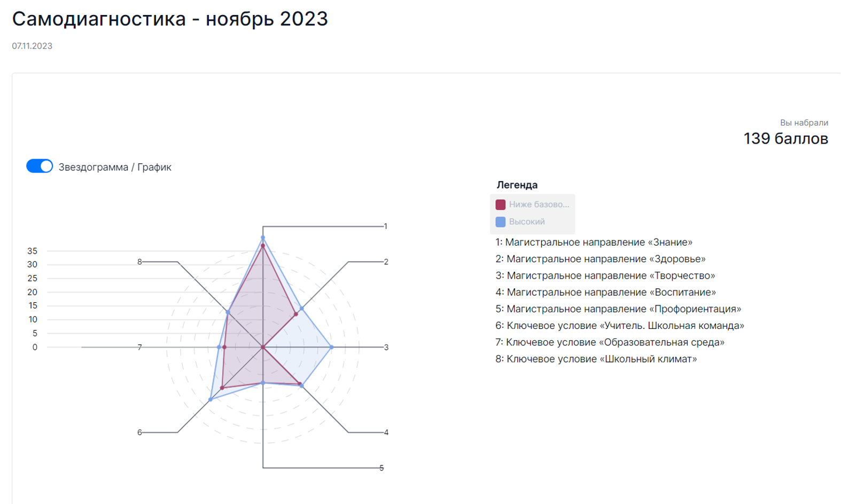
Task: Toggle the "Высокий" legend series label
Action: pyautogui.click(x=527, y=222)
